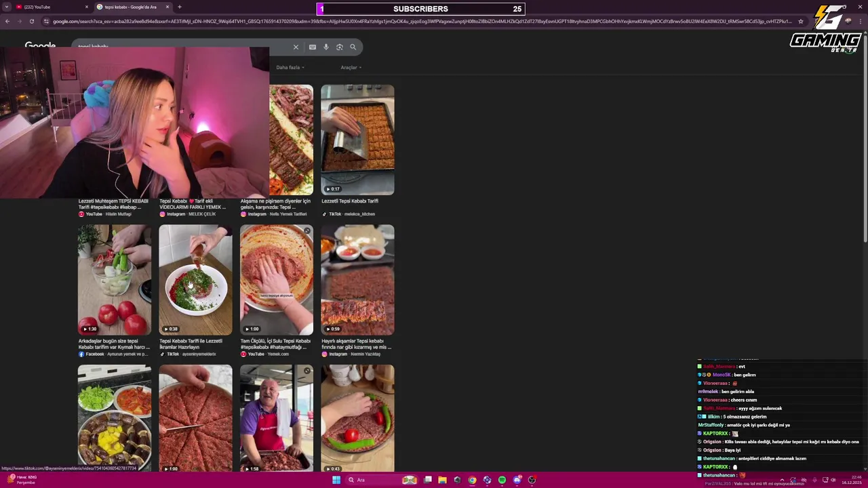Open Discord from the taskbar

point(517,480)
